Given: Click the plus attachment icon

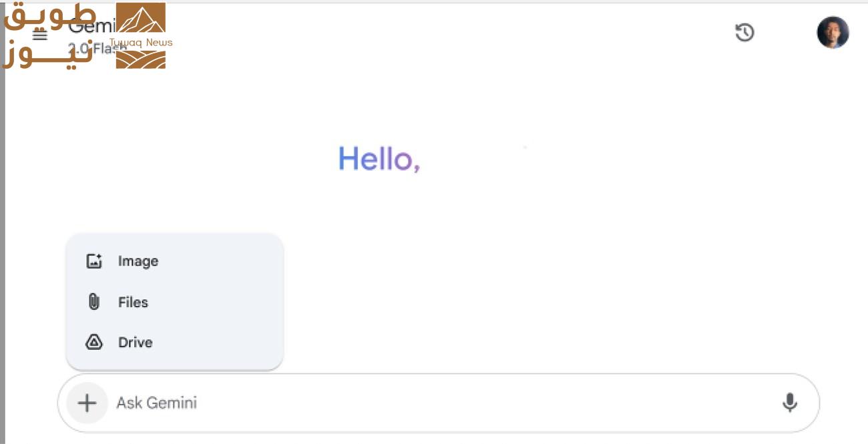Looking at the screenshot, I should point(87,403).
